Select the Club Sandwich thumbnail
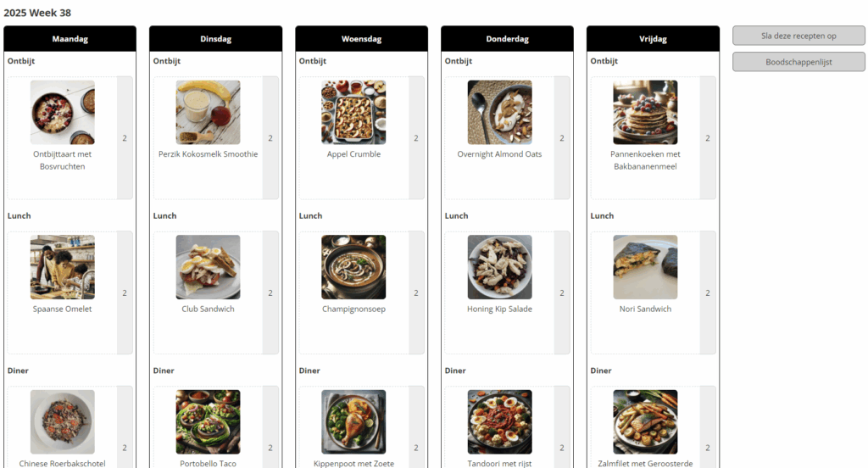868x468 pixels. point(209,267)
